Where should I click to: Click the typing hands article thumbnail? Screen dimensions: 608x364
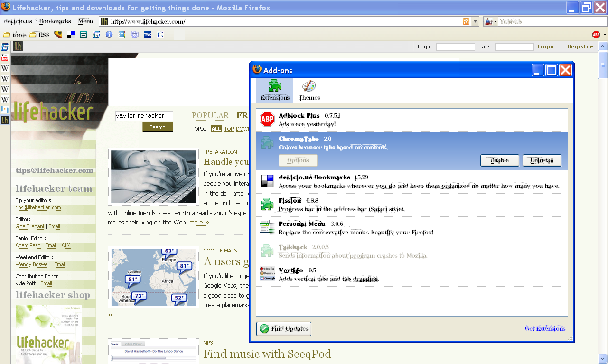click(153, 177)
